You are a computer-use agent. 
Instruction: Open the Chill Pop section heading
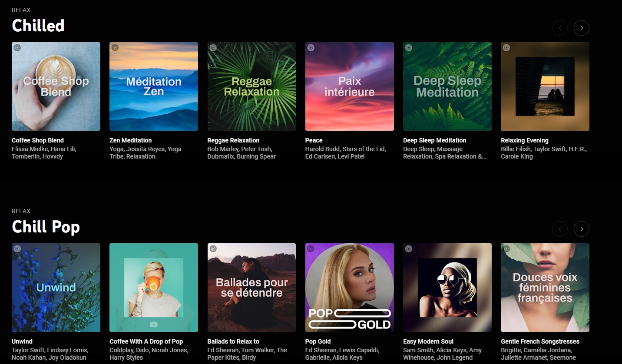click(45, 227)
